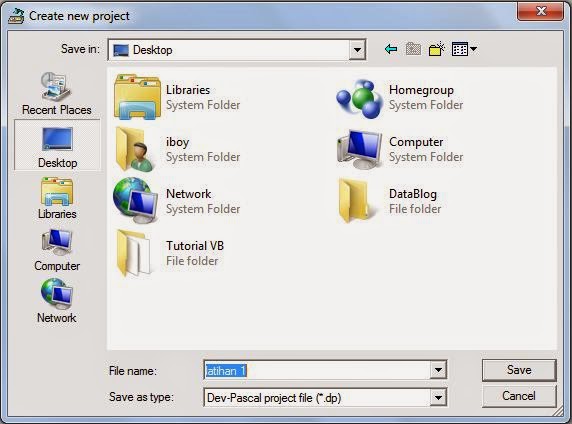Click the 'DataBlog' folder name text
This screenshot has height=424, width=572.
click(x=413, y=194)
